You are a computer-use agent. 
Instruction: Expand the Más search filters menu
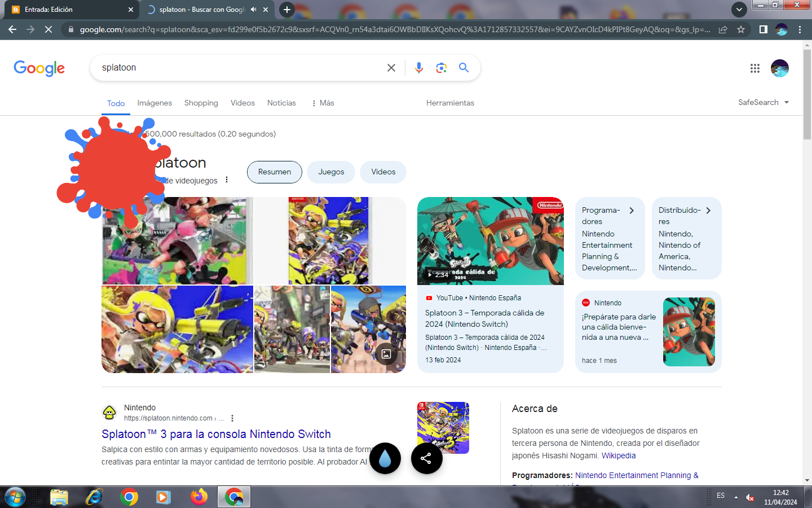[x=323, y=103]
